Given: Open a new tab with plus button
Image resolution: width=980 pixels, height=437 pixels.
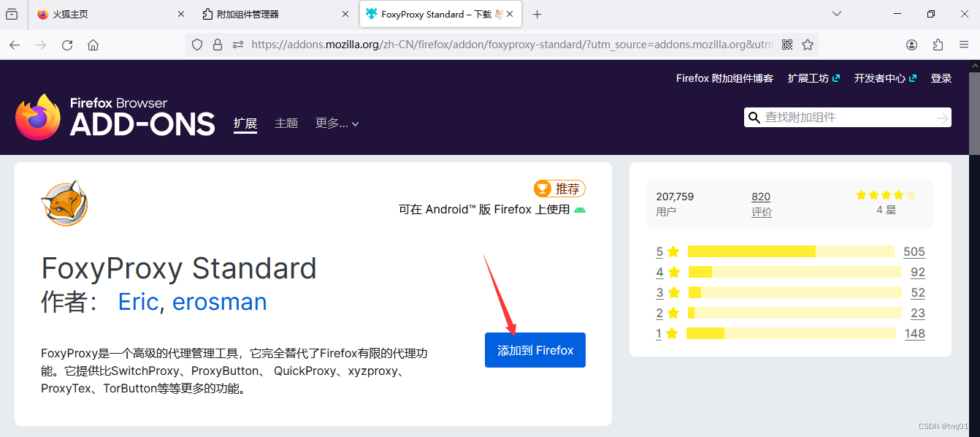Looking at the screenshot, I should click(537, 14).
